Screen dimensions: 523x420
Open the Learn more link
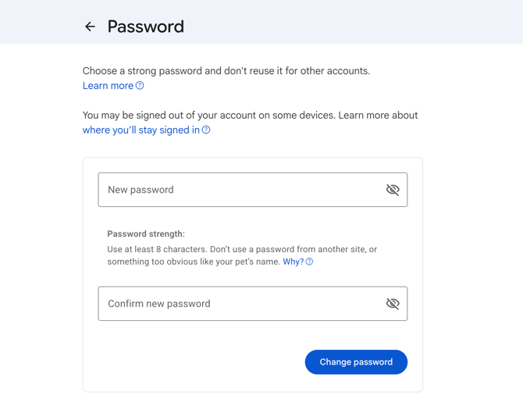(x=108, y=86)
